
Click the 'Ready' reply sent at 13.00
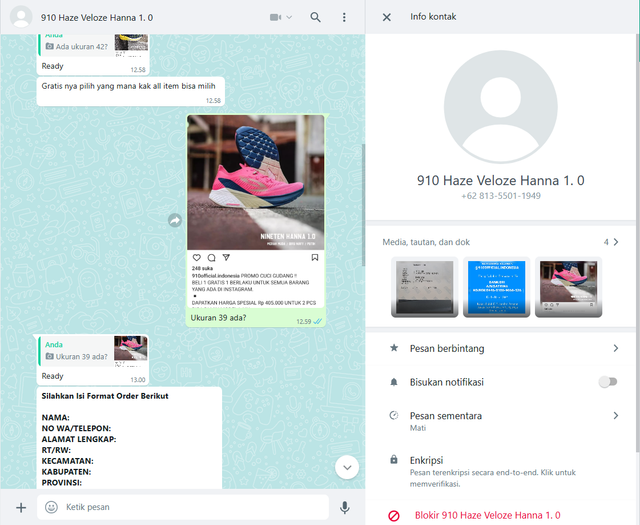coord(52,376)
